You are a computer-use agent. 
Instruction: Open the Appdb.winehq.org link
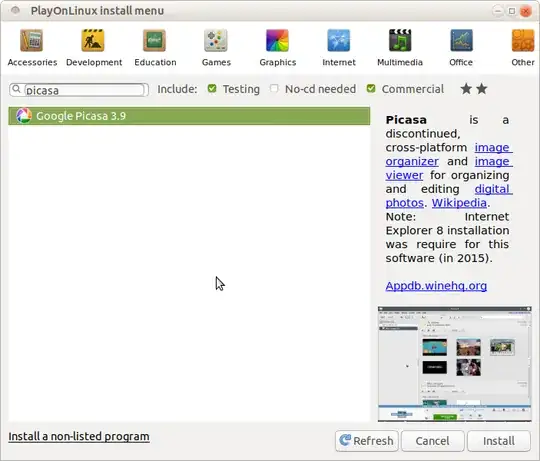click(x=436, y=286)
